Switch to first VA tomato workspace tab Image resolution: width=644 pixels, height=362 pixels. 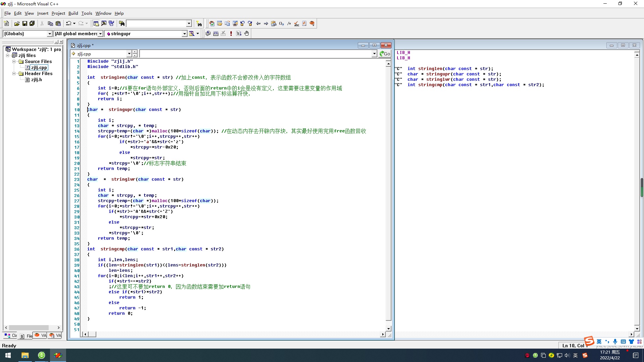point(40,335)
